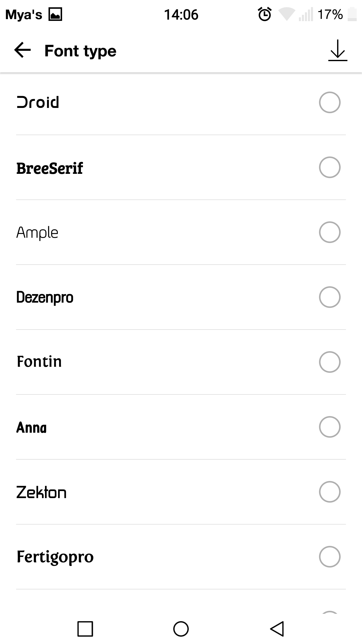Tap the Font type title

pos(80,51)
